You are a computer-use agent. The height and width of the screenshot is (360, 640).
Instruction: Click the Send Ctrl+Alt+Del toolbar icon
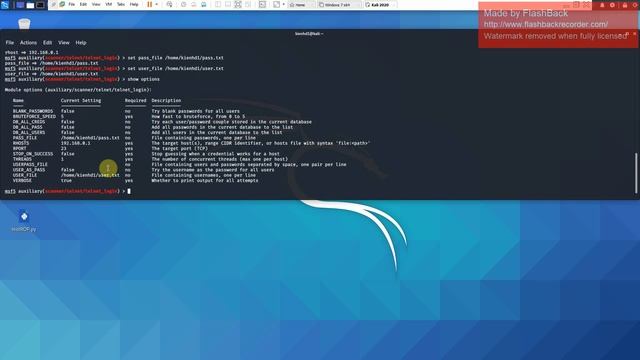tap(169, 4)
